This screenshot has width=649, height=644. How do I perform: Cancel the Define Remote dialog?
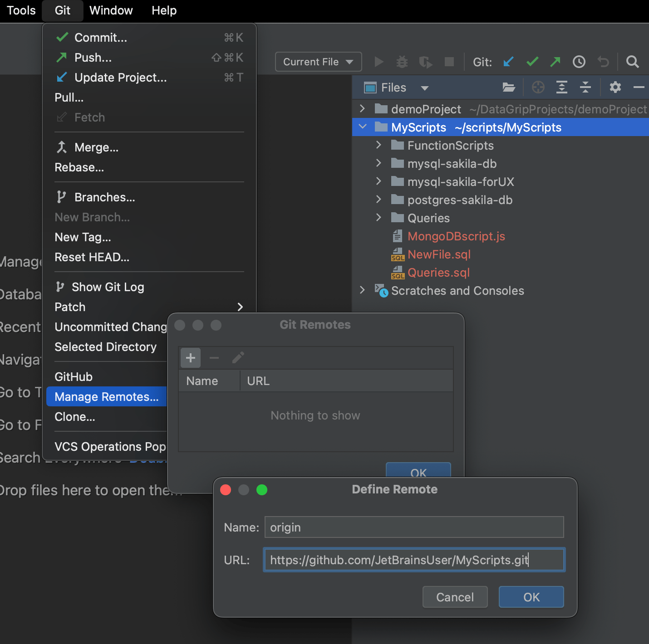click(x=455, y=597)
